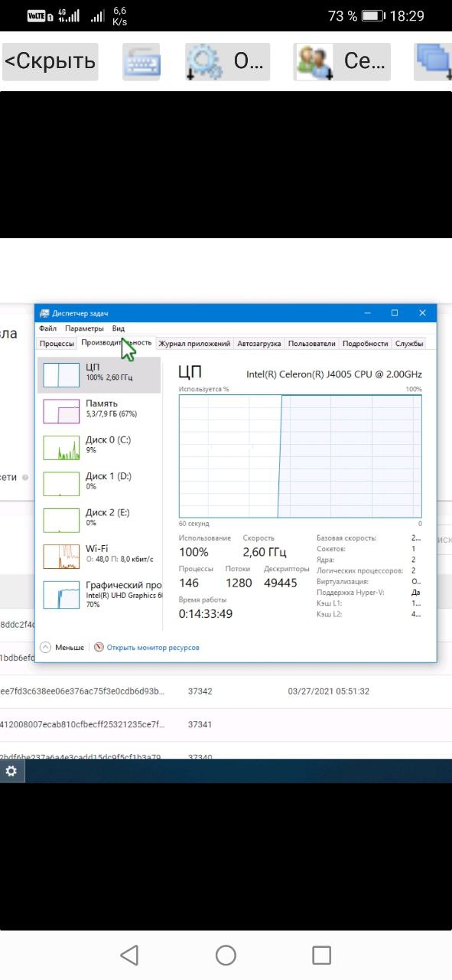Click the "60 секунд" graph axis label
The height and width of the screenshot is (980, 452).
tap(193, 524)
